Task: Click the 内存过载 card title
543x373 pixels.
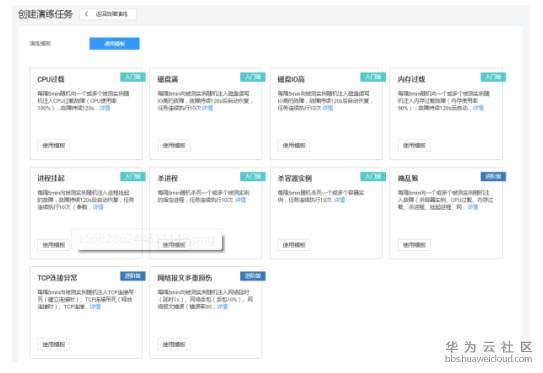Action: point(411,79)
